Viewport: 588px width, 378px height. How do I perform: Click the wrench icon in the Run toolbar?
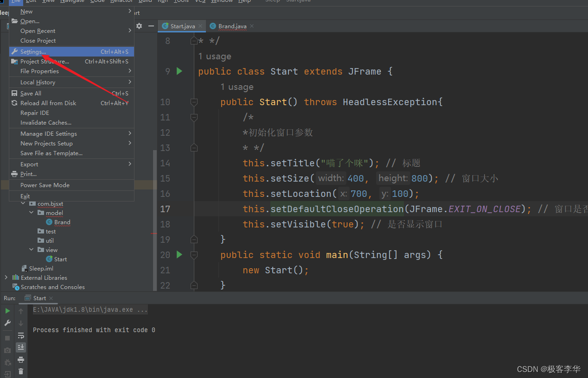pyautogui.click(x=7, y=323)
